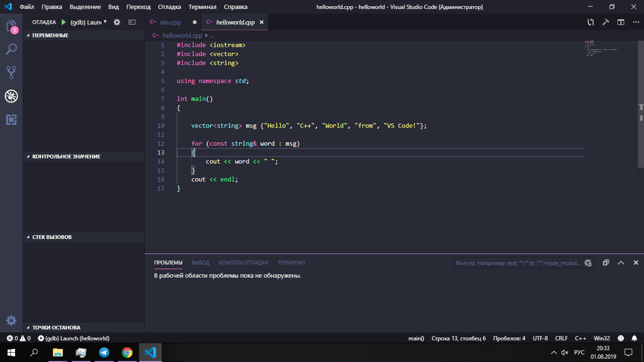Change indentation via Пробелов: 4
Screen dimensions: 644x362
[509, 338]
